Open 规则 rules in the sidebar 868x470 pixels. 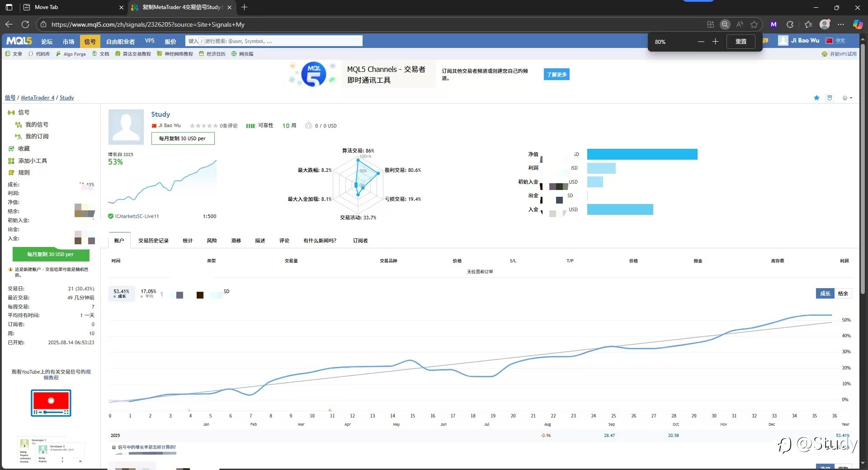24,172
